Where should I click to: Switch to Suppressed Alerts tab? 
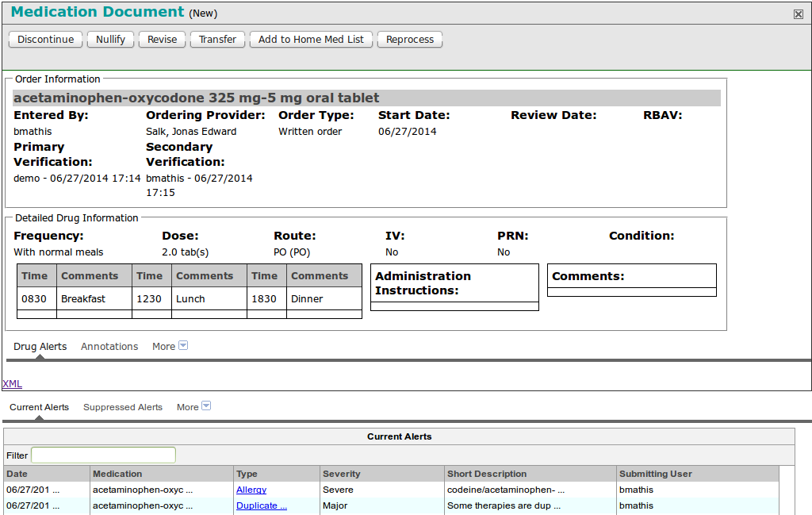[x=123, y=407]
